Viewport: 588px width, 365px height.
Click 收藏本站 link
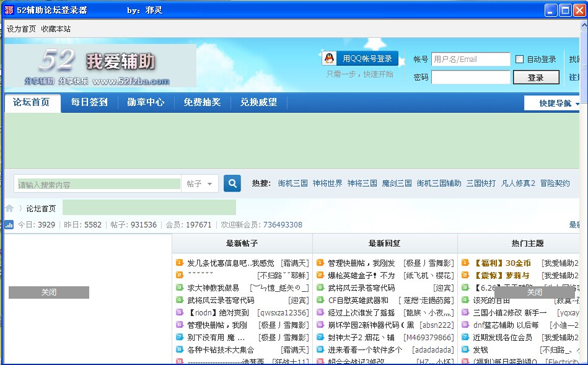pyautogui.click(x=56, y=29)
